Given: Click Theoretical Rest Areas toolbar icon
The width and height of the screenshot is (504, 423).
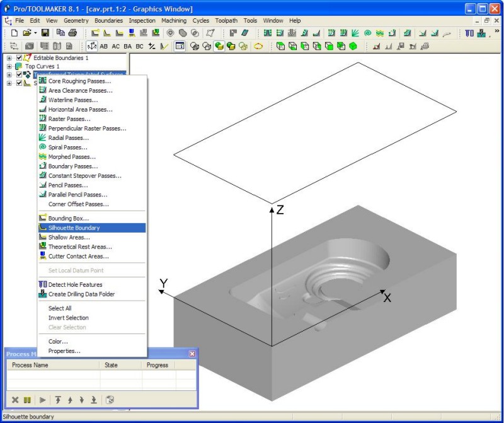Looking at the screenshot, I should (x=156, y=33).
